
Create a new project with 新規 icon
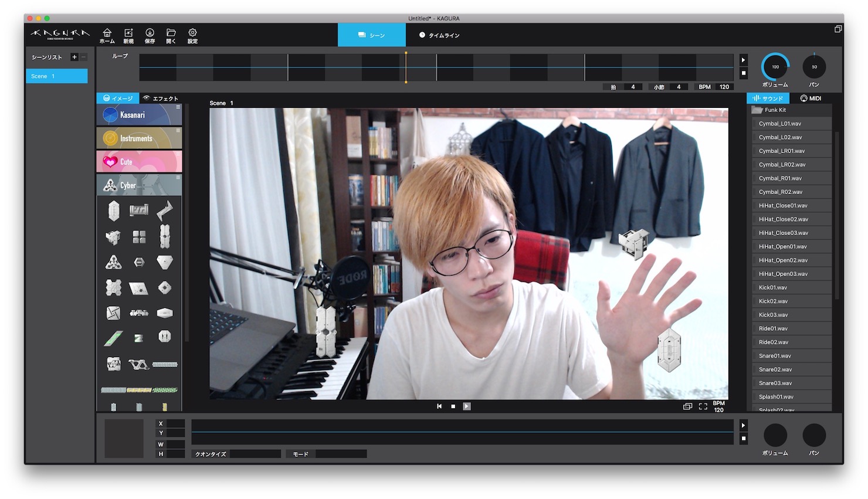coord(128,36)
